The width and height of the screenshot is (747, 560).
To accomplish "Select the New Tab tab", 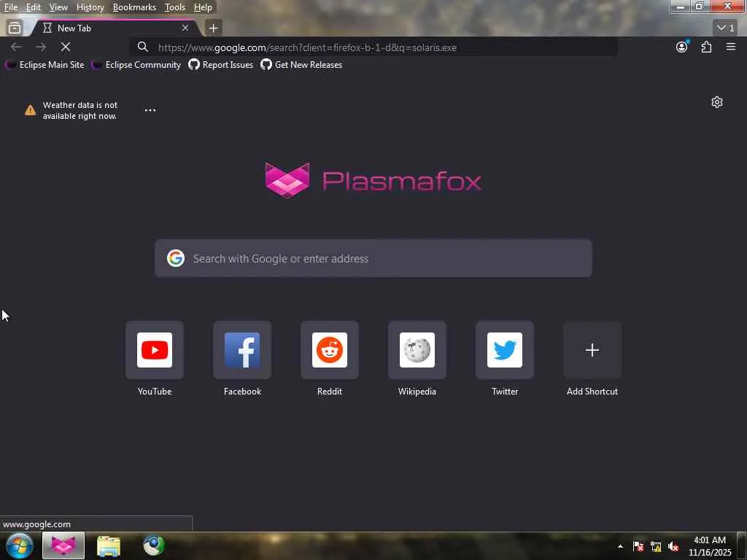I will 115,28.
